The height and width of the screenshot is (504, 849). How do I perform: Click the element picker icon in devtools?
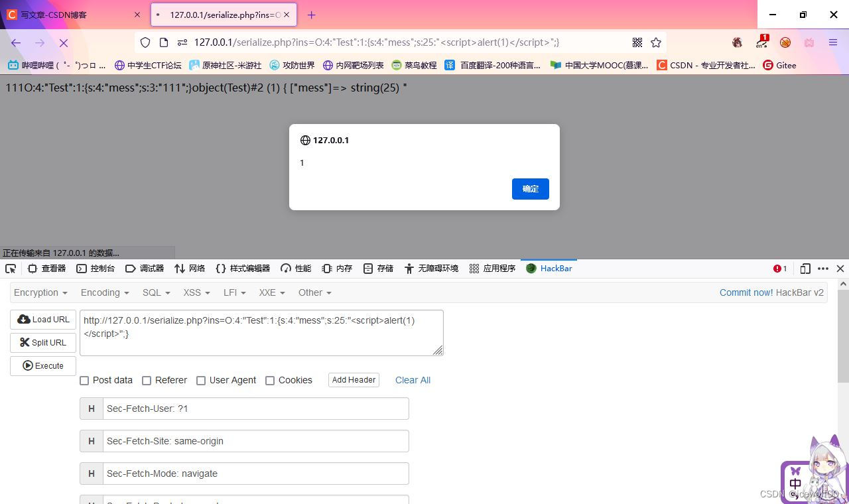point(11,269)
